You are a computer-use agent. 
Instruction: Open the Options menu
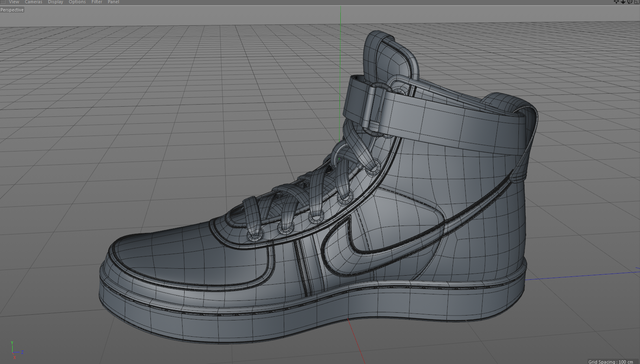coord(77,2)
